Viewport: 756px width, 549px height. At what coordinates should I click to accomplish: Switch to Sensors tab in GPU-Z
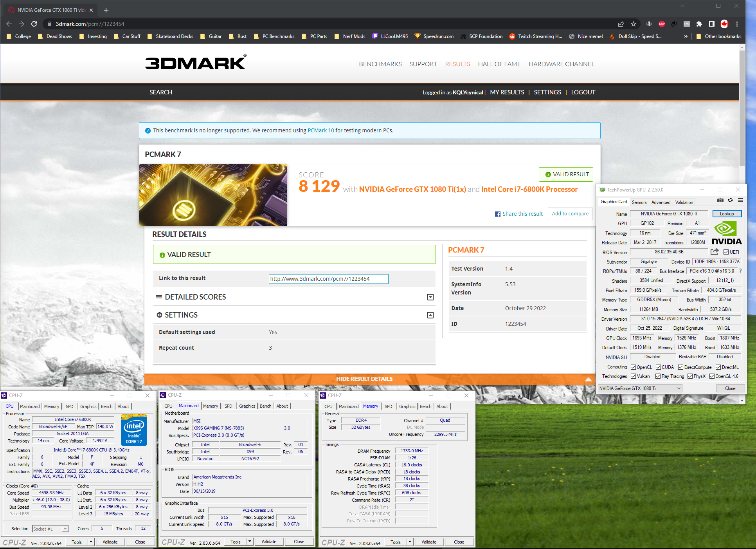click(x=639, y=202)
